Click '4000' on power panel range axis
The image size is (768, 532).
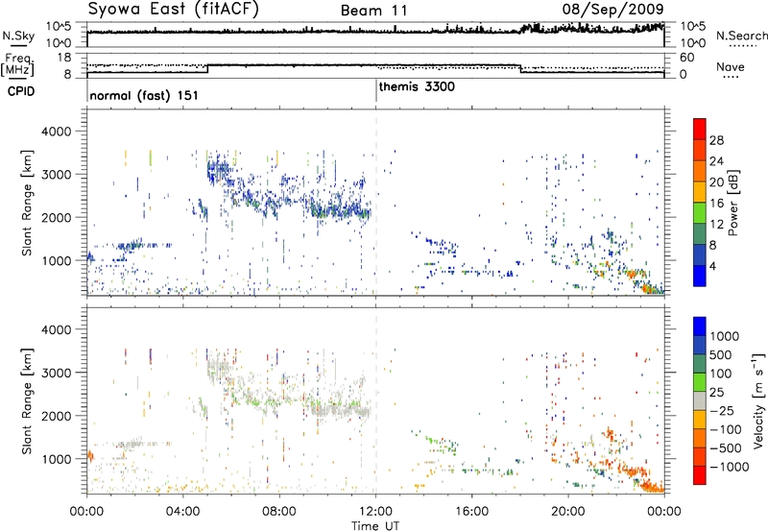coord(56,132)
